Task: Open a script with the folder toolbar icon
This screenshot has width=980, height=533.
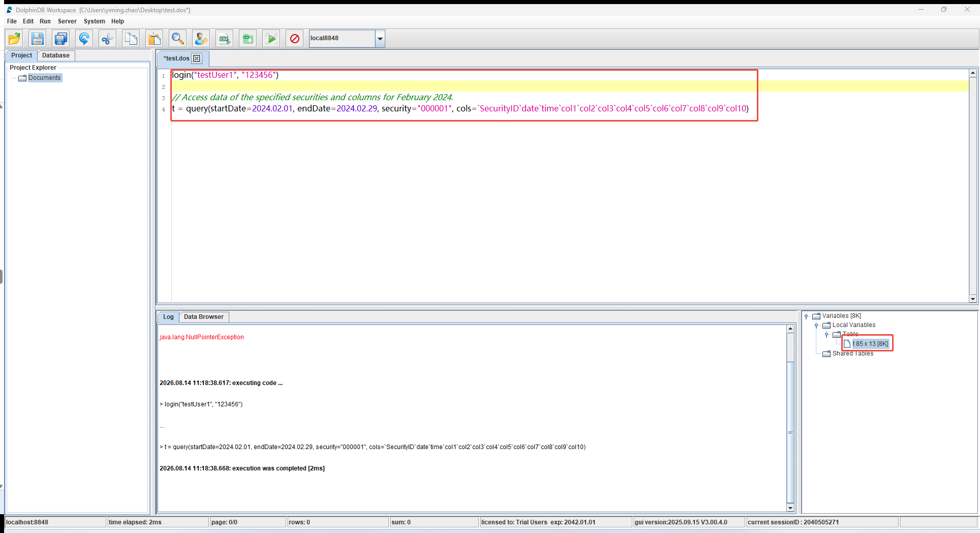Action: tap(14, 39)
